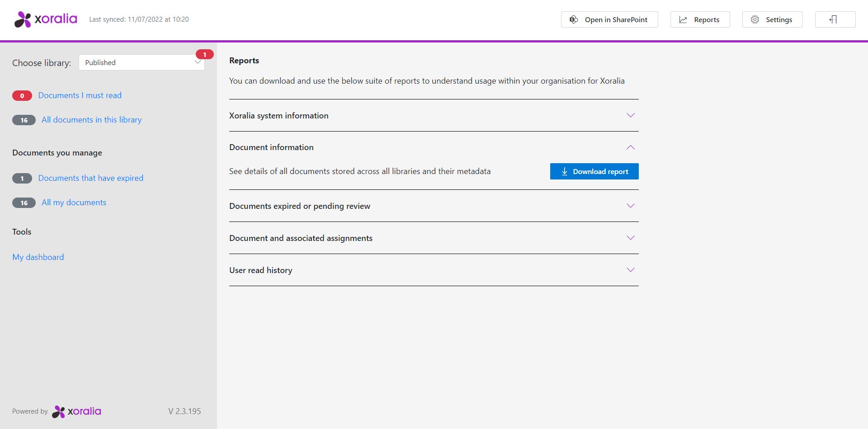Open in SharePoint button
Screen dimensions: 868x429
point(609,19)
